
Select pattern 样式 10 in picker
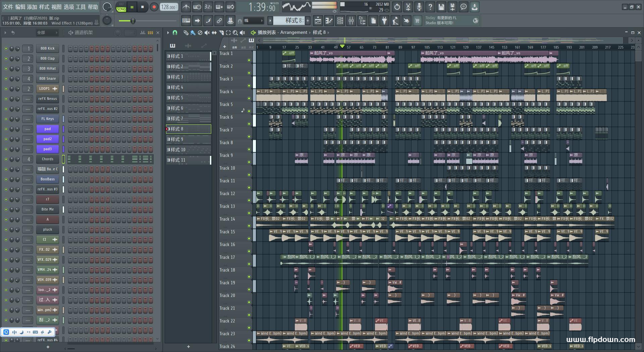pyautogui.click(x=189, y=150)
